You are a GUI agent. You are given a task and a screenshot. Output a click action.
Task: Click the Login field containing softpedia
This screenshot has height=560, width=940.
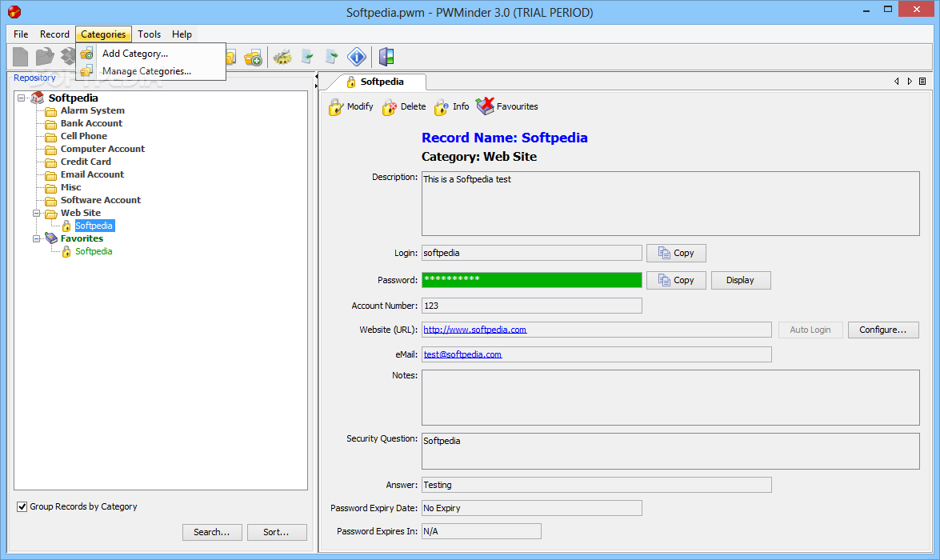pos(532,253)
